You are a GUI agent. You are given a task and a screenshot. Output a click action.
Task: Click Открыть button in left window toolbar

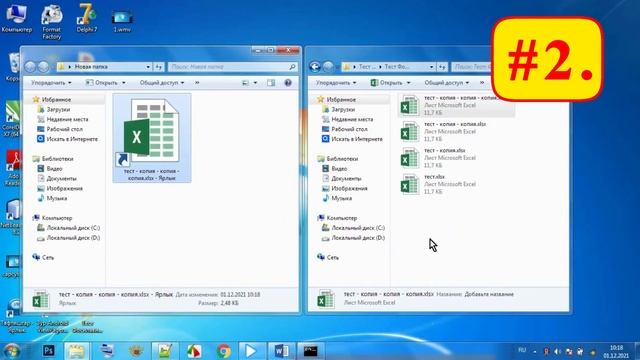pos(102,83)
